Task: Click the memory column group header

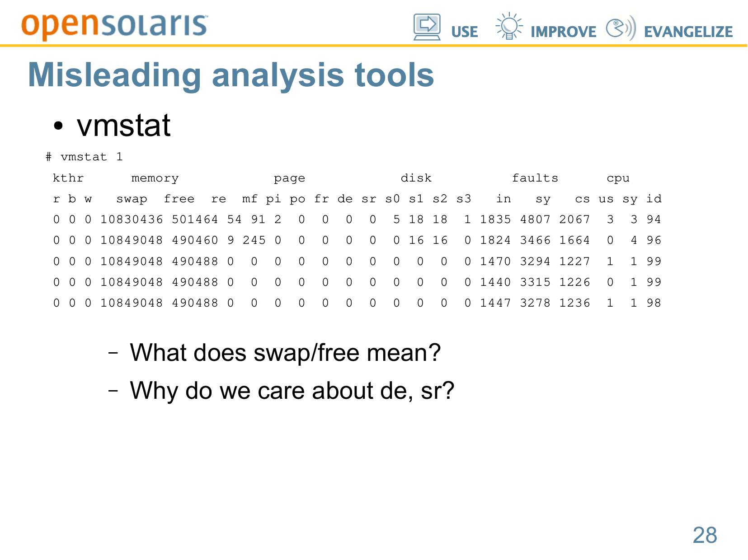Action: pos(155,178)
